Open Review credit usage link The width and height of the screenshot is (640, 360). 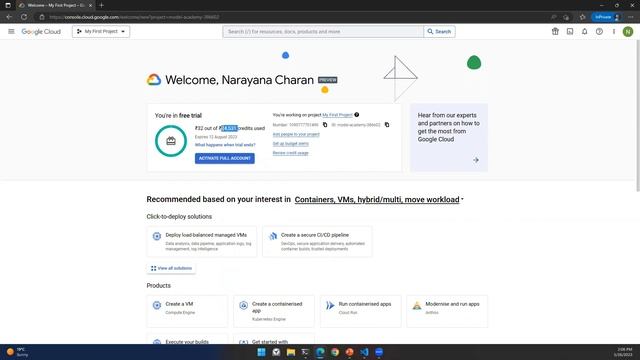pyautogui.click(x=291, y=153)
